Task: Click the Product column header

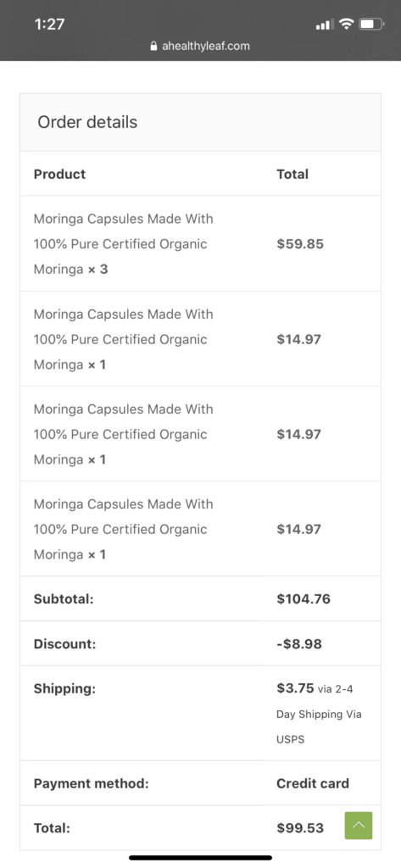Action: coord(60,174)
